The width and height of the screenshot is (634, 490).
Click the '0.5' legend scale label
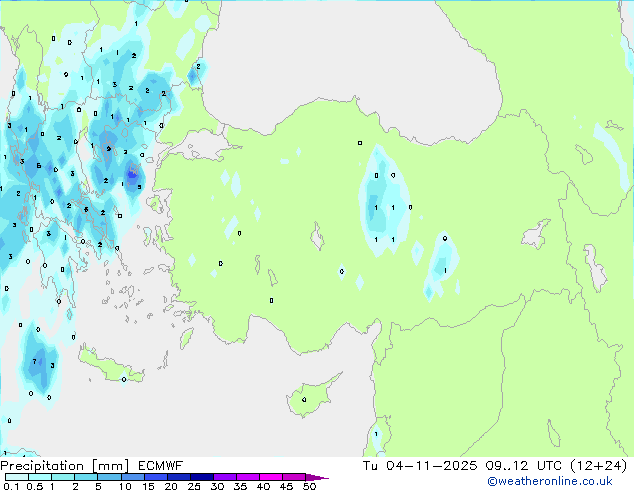coord(35,486)
